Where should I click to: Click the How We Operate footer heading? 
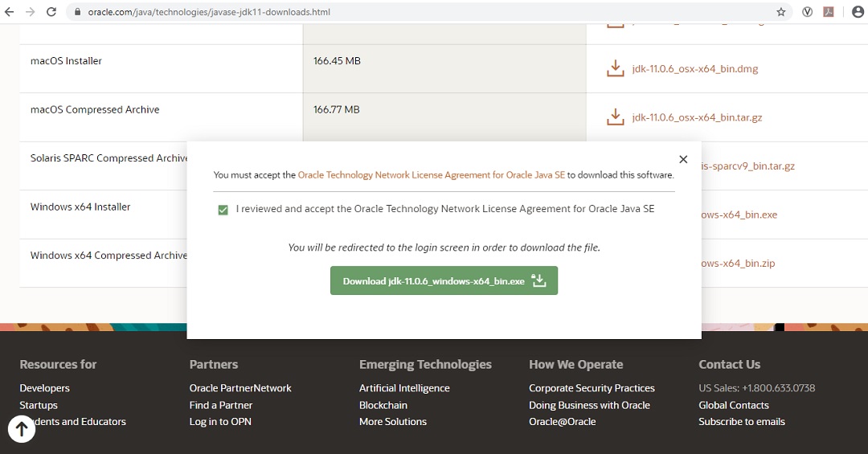point(575,364)
